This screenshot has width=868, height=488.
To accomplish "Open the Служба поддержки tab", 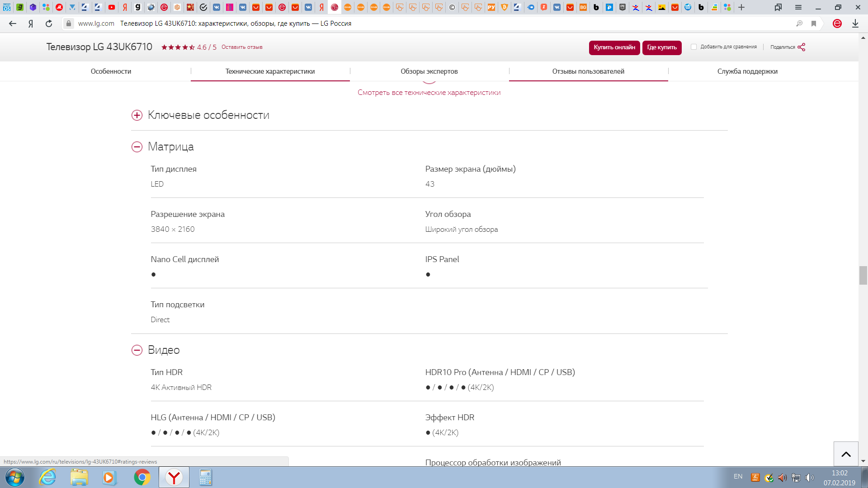I will tap(747, 71).
